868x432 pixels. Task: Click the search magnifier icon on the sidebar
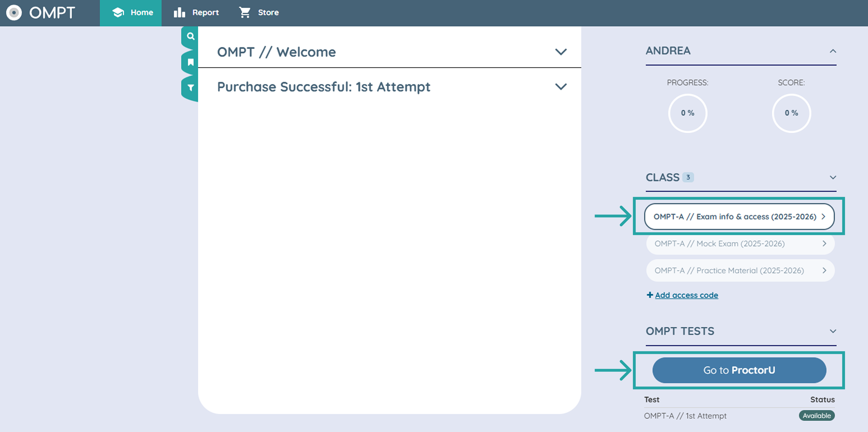click(190, 36)
